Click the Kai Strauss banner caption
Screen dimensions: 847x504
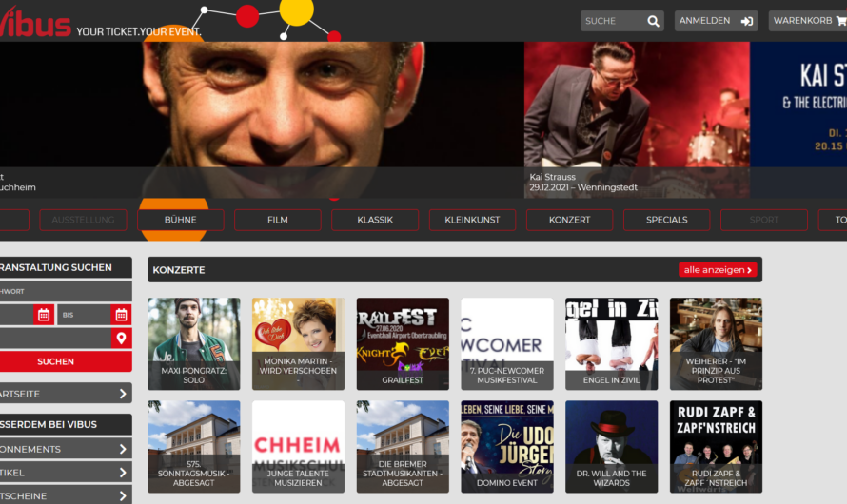click(x=583, y=182)
